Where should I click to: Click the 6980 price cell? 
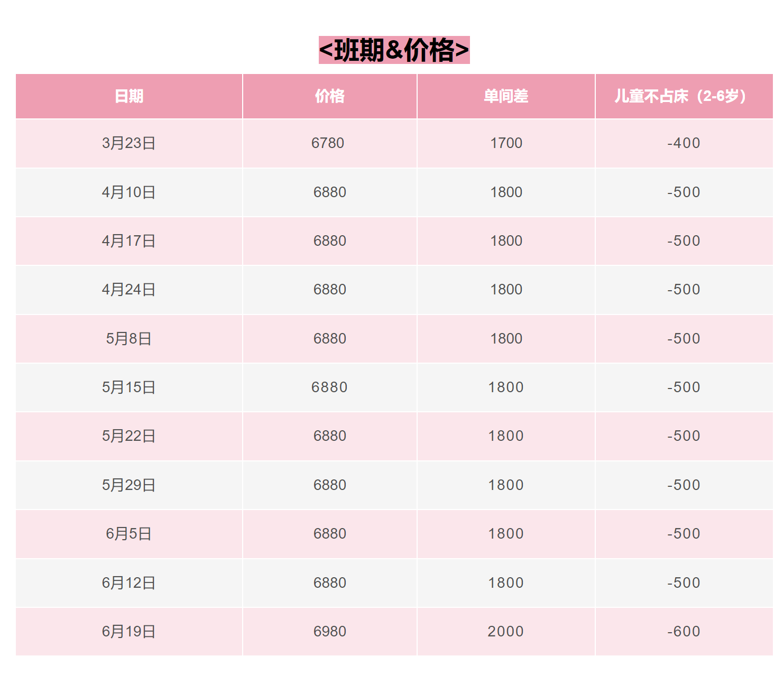[330, 632]
